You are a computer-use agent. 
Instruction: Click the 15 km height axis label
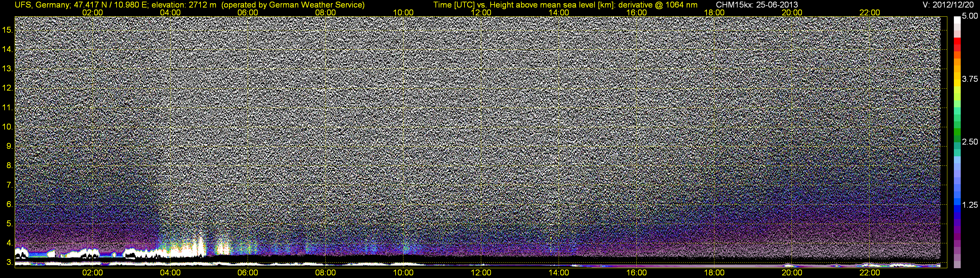[8, 30]
